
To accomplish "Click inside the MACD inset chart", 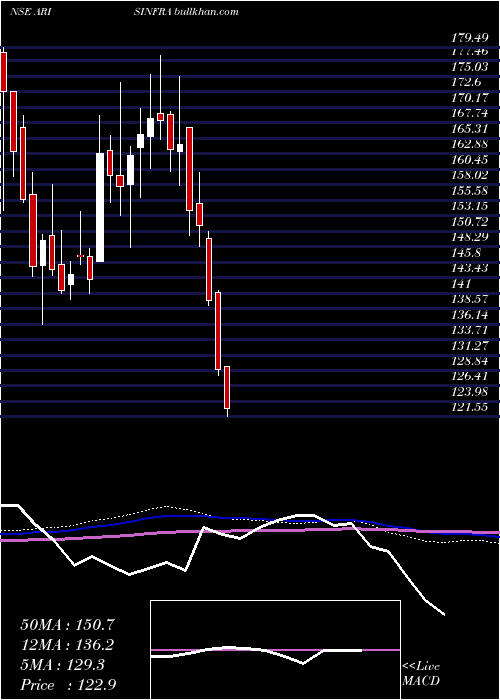I will 275,650.
